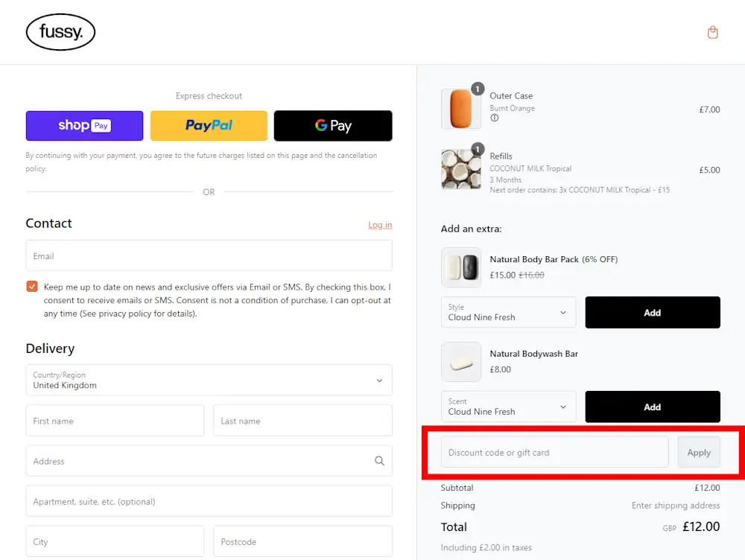Select Google Pay express checkout
The height and width of the screenshot is (560, 745).
point(333,126)
